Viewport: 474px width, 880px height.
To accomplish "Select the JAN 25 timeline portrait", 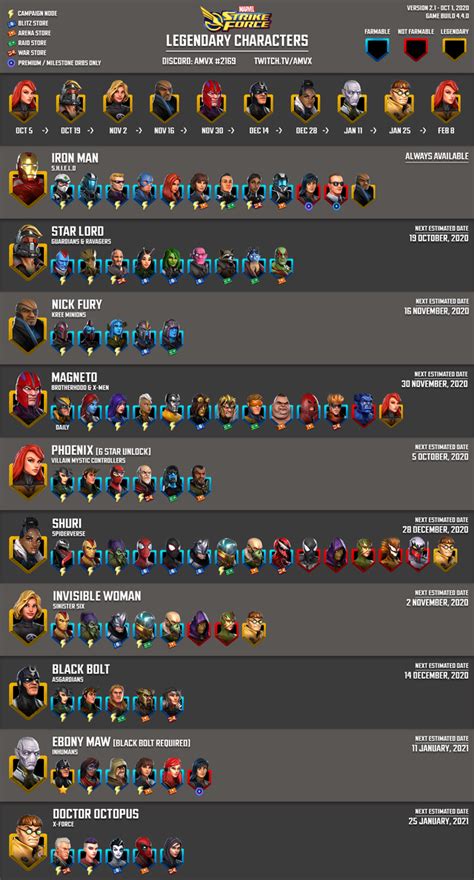I will (399, 102).
